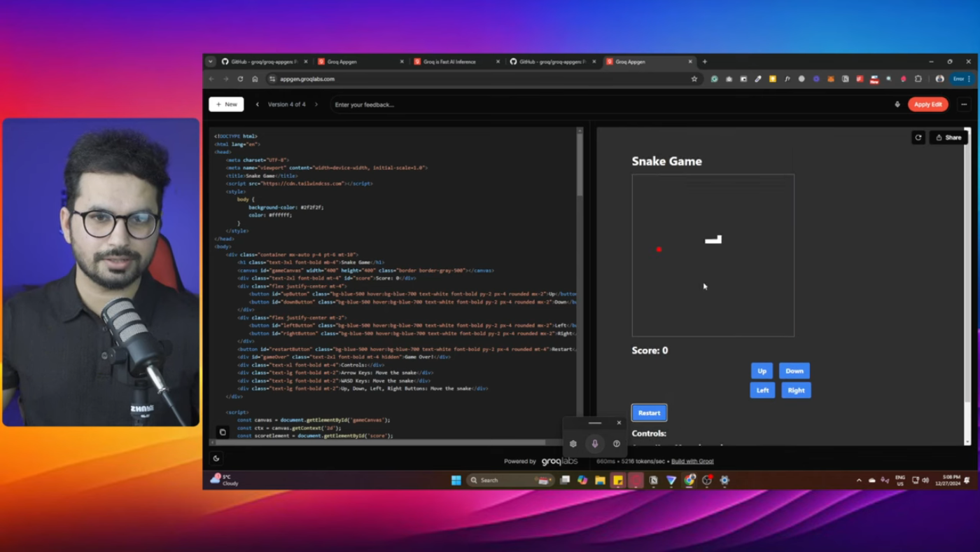This screenshot has height=552, width=980.
Task: Switch to the second Groq Appgen tab
Action: click(360, 62)
